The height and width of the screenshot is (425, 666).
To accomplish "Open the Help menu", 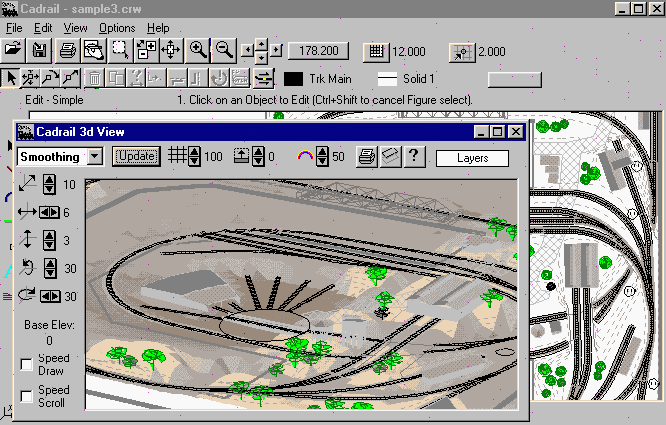I will coord(158,28).
